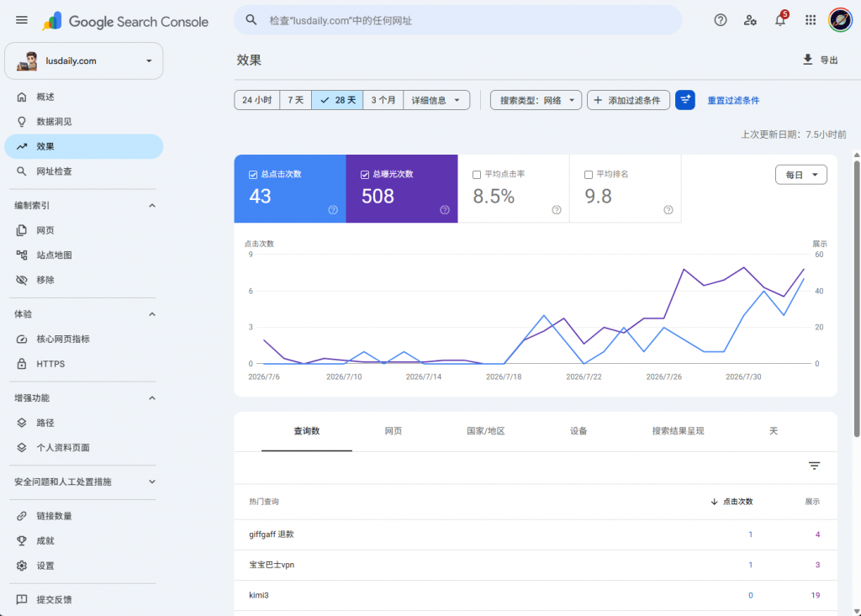Open 每日 chart granularity dropdown

pos(801,175)
